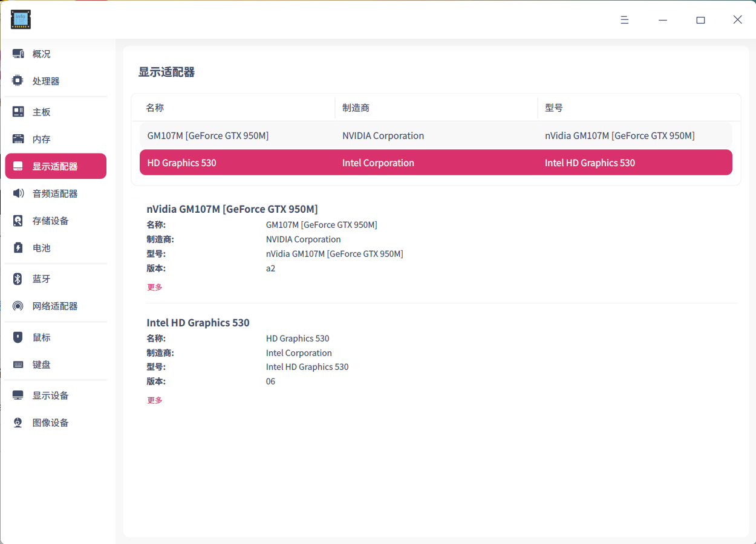Sort by the 名称 column header
Image resolution: width=756 pixels, height=544 pixels.
tap(155, 108)
